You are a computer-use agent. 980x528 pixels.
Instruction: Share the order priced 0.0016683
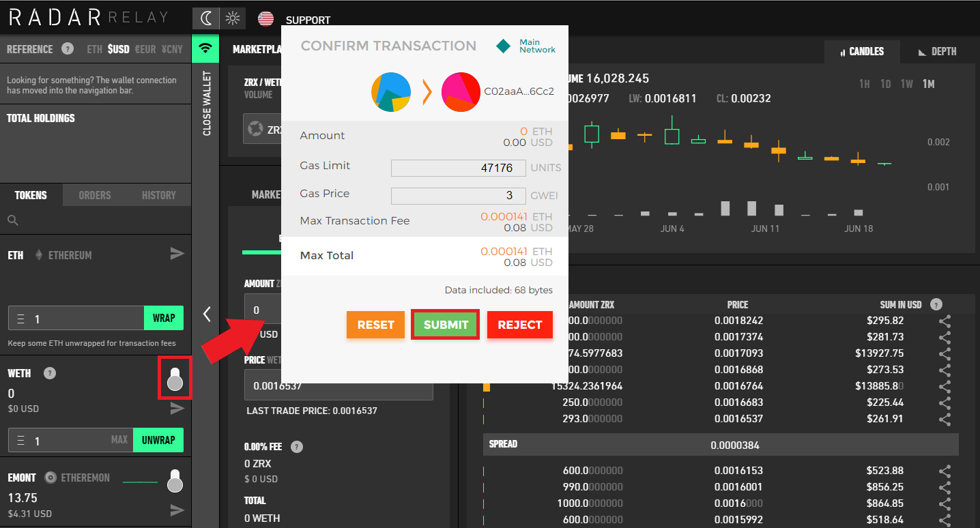point(945,402)
